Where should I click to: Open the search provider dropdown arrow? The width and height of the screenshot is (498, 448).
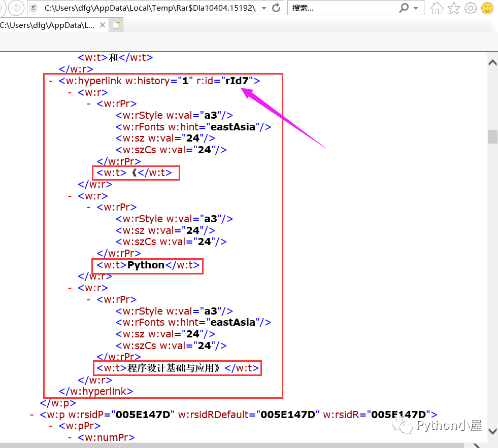416,8
